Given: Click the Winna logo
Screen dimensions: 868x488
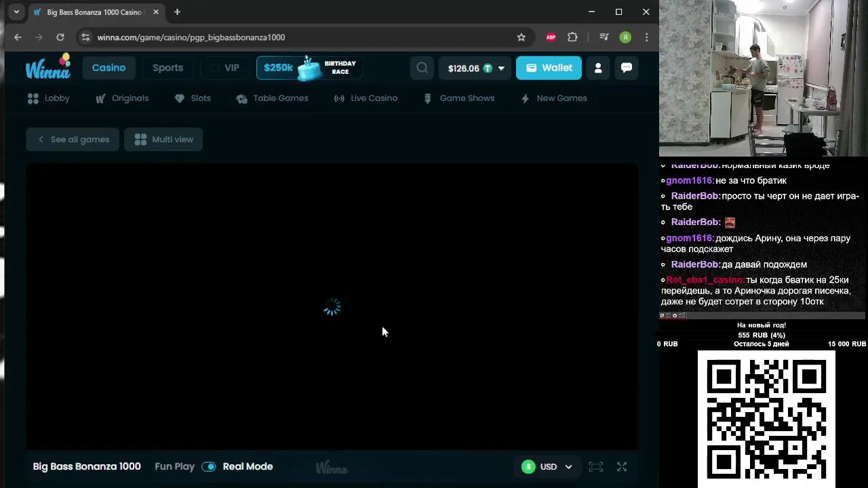Looking at the screenshot, I should pos(47,67).
